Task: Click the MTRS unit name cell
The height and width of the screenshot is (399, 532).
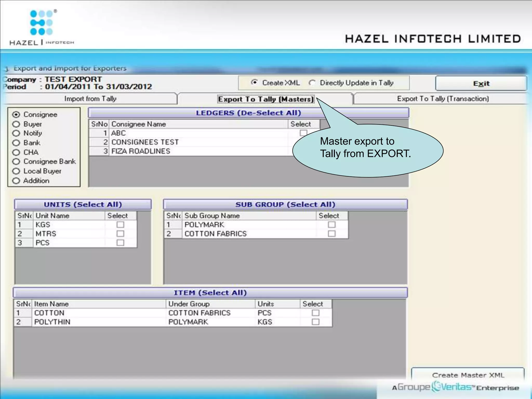Action: [x=69, y=234]
